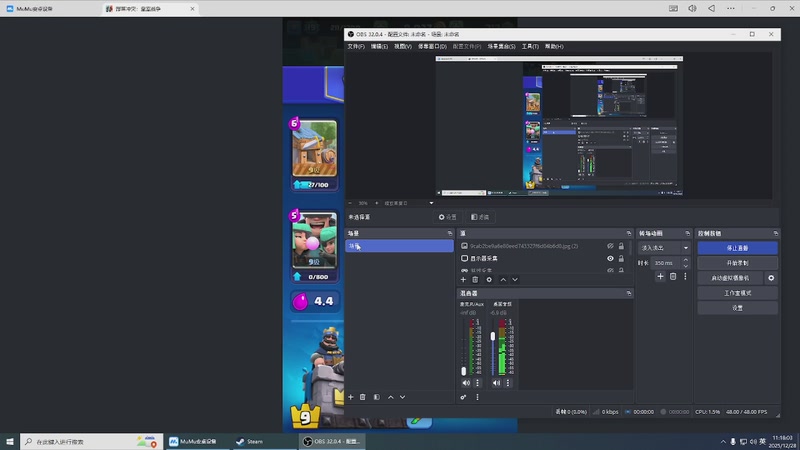Toggle visibility of third partially visible source
Screen dimensions: 800x450
(x=610, y=270)
